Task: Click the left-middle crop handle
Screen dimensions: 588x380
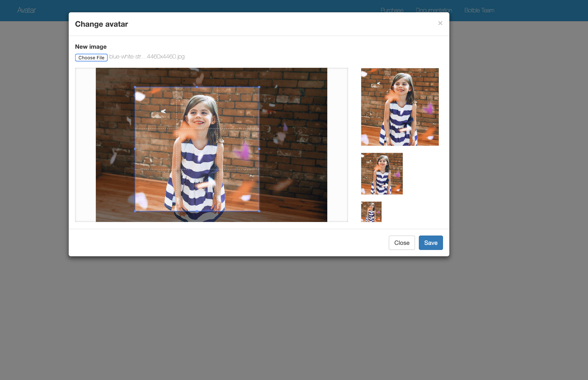Action: [x=135, y=149]
